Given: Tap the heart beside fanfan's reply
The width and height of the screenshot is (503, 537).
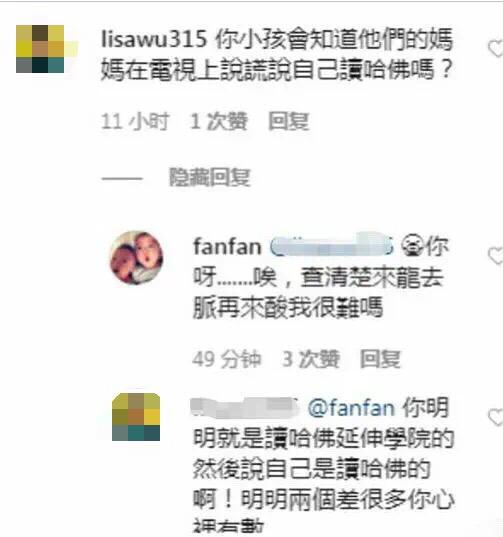Looking at the screenshot, I should (x=495, y=256).
